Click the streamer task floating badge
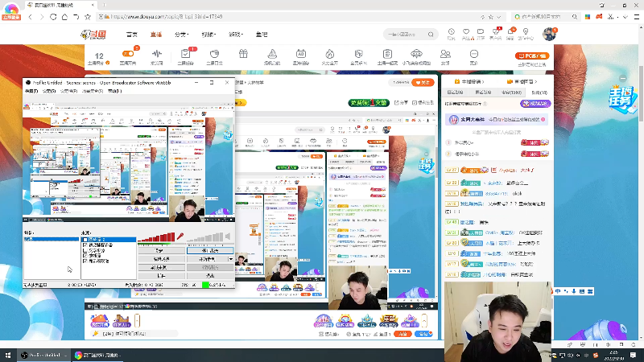644x362 pixels. [623, 97]
